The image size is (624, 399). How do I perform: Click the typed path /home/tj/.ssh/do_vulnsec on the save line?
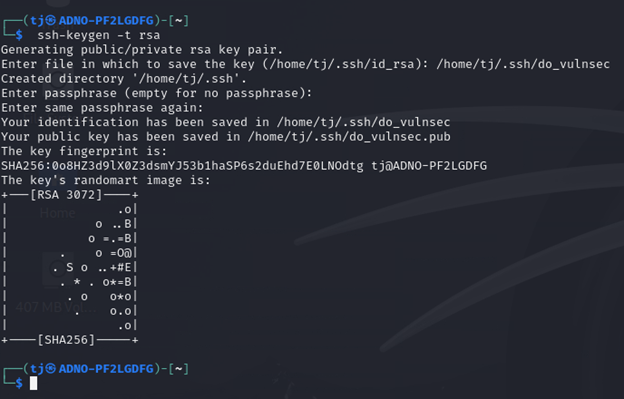click(523, 64)
